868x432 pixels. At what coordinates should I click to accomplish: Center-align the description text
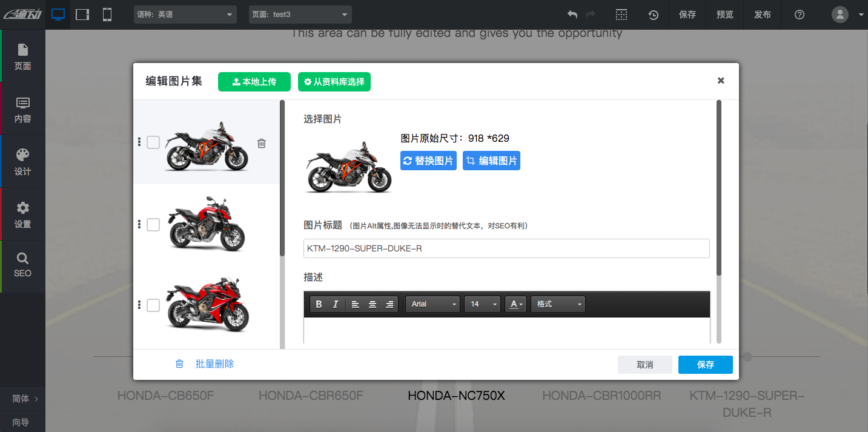373,304
